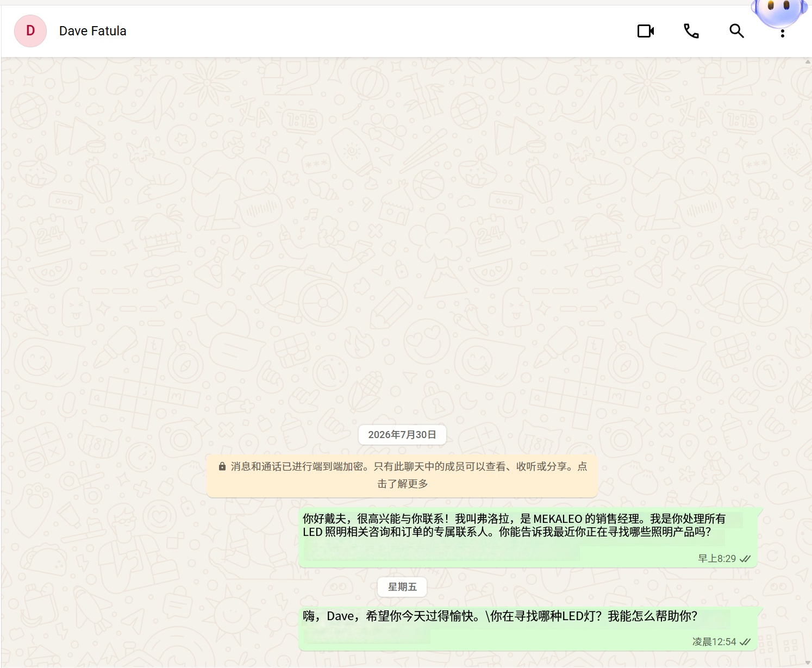This screenshot has height=668, width=812.
Task: Click the 早上8:29 message timestamp
Action: [717, 559]
